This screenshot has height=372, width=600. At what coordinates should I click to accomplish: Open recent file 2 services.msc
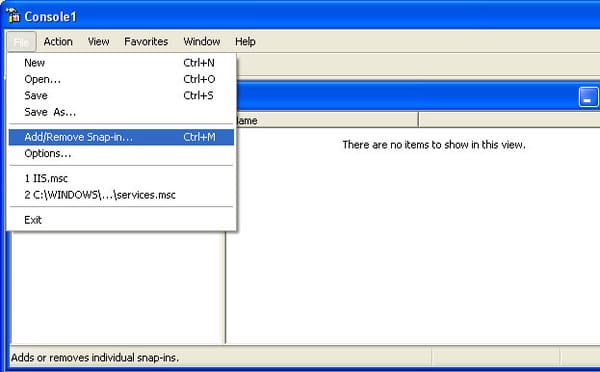121,195
